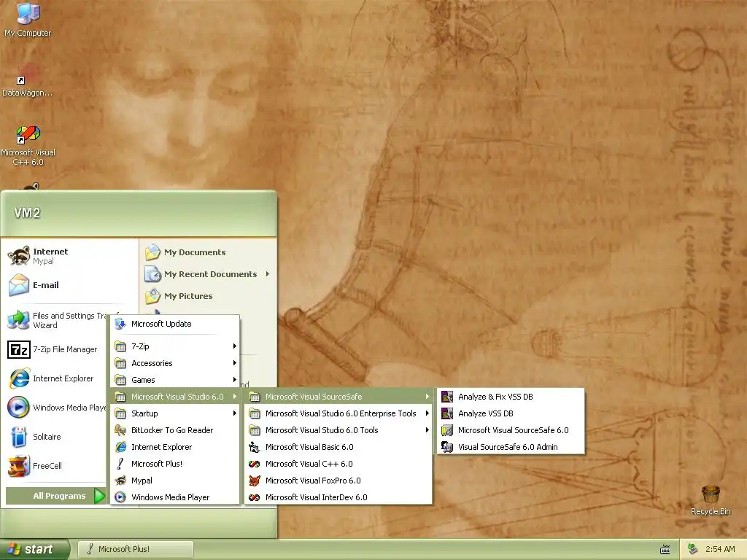Launch Microsoft Visual C++ 6.0 desktop shortcut

point(28,145)
